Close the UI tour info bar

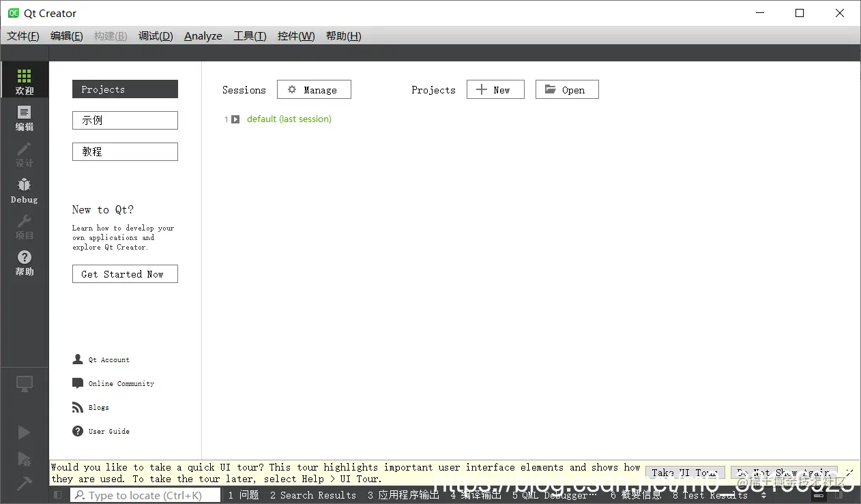[x=849, y=472]
